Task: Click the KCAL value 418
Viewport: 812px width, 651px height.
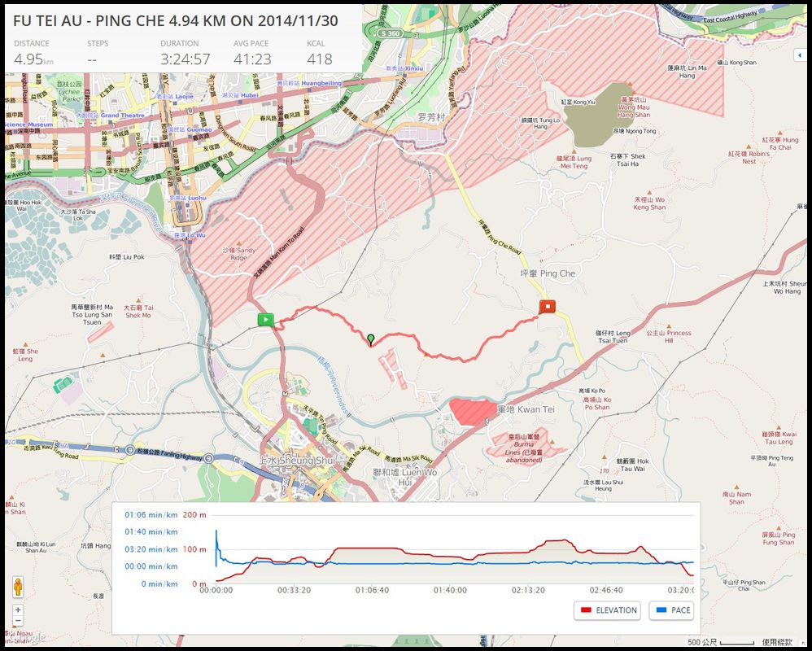Action: (x=320, y=59)
